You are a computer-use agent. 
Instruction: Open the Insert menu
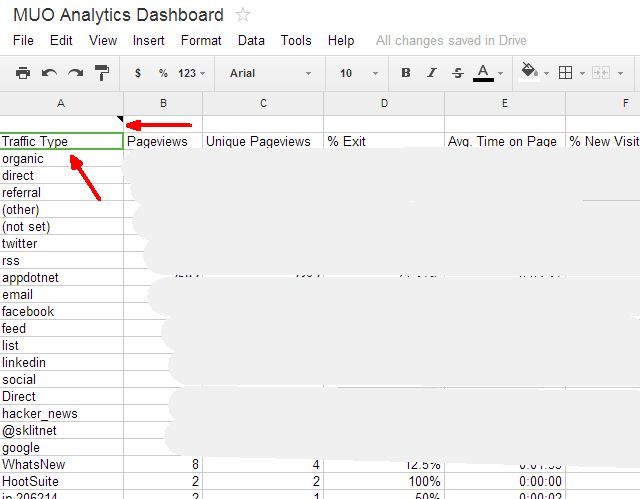pyautogui.click(x=149, y=40)
